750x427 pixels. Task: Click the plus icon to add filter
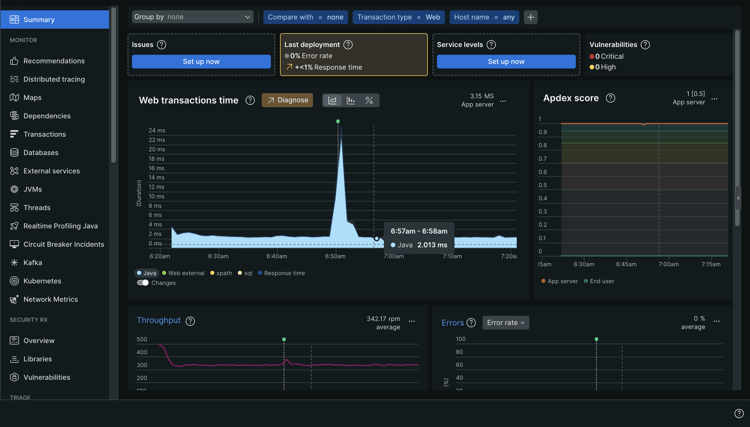tap(531, 17)
